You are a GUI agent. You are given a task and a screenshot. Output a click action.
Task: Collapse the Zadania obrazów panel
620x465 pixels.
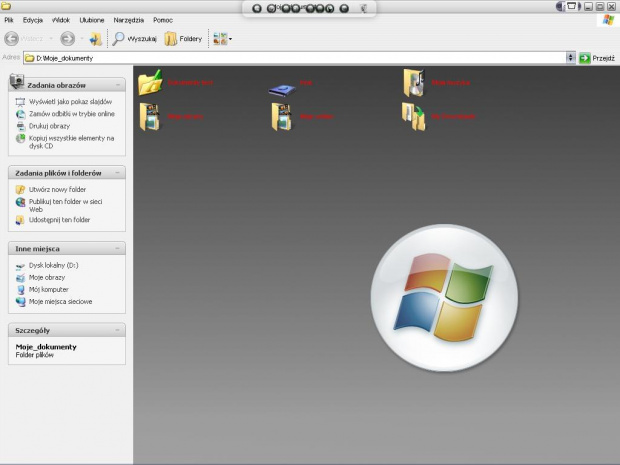118,85
